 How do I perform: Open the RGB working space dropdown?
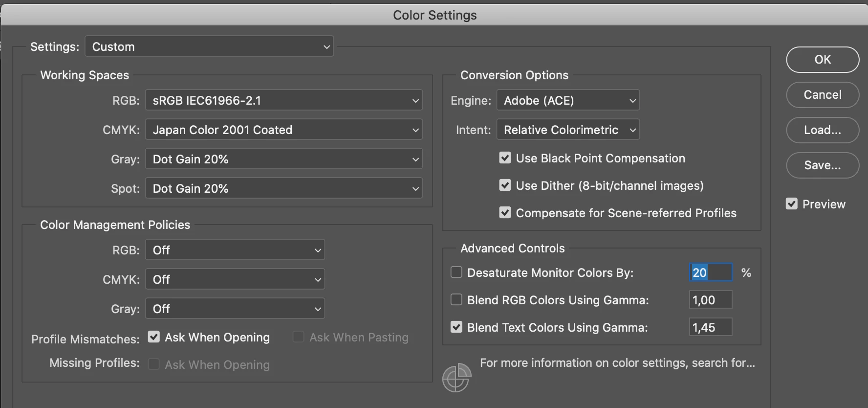(283, 100)
